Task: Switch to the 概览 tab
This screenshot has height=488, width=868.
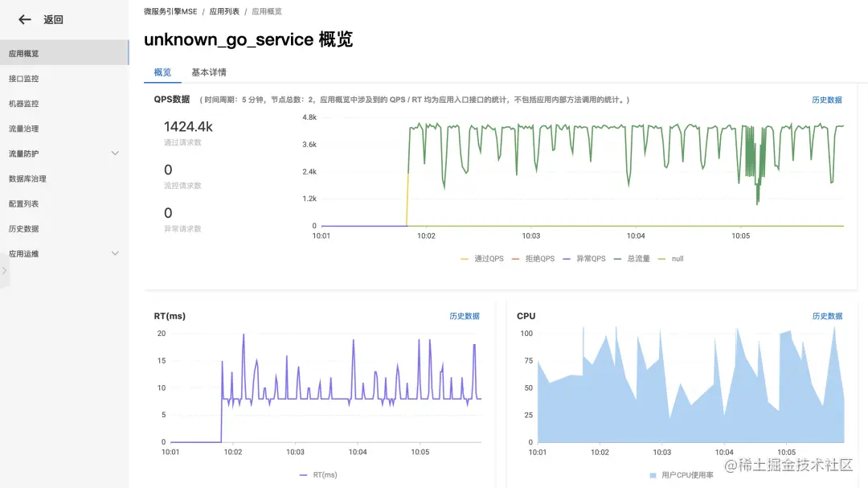Action: [162, 72]
